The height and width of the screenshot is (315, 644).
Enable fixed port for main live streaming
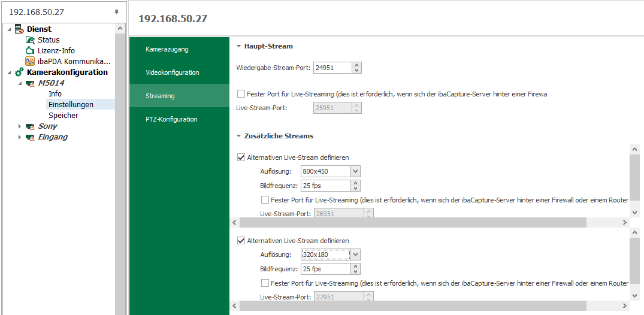[241, 94]
